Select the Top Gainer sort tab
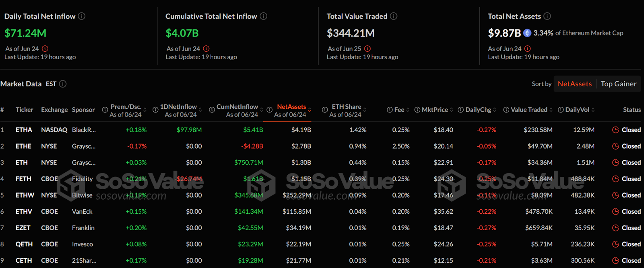The width and height of the screenshot is (644, 268). tap(619, 84)
